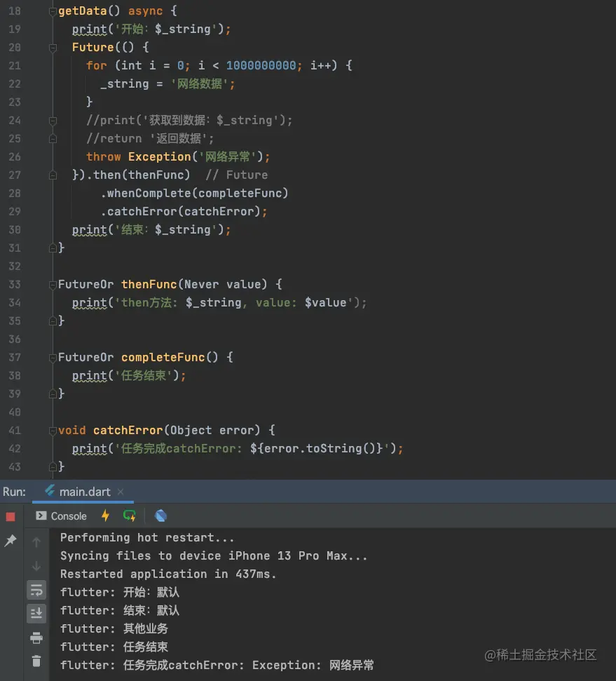Print the console output
Screen dimensions: 616x681
pos(36,638)
